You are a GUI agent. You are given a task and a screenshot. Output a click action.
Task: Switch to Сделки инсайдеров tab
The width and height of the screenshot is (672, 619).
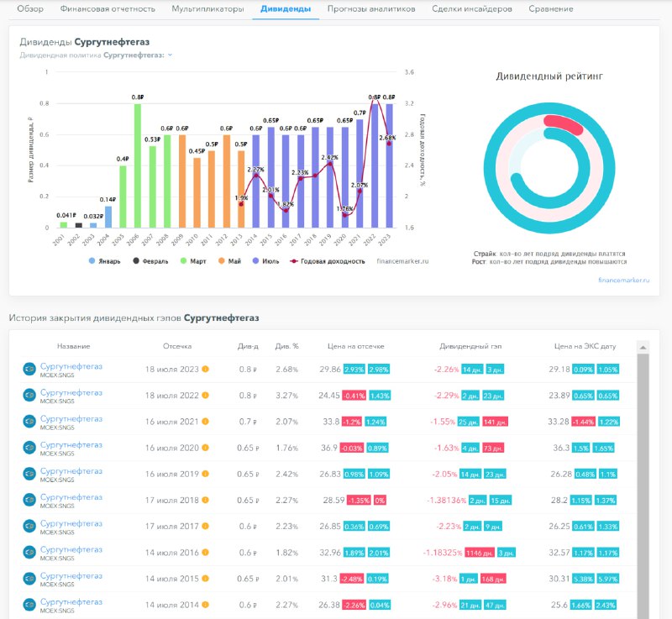(x=472, y=8)
